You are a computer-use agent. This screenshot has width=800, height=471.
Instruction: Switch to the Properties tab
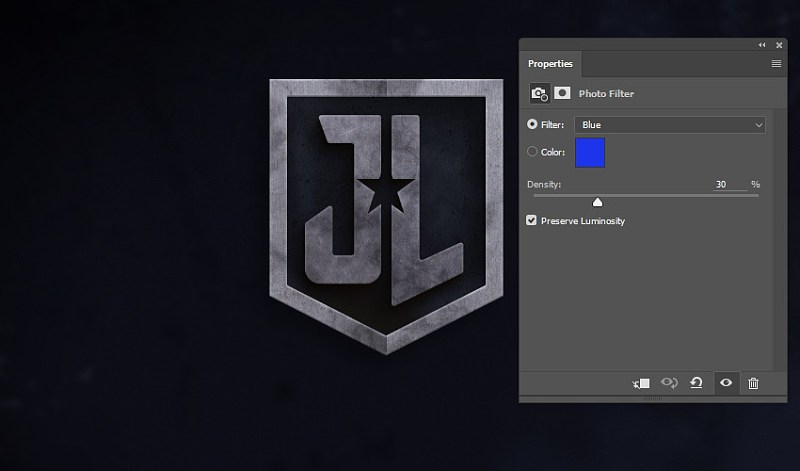pos(550,64)
